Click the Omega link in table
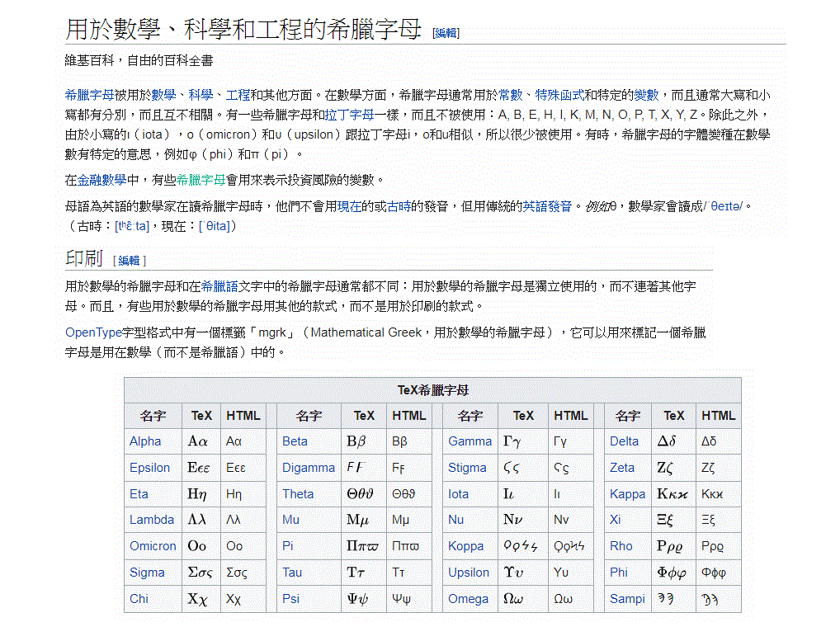 (x=468, y=599)
